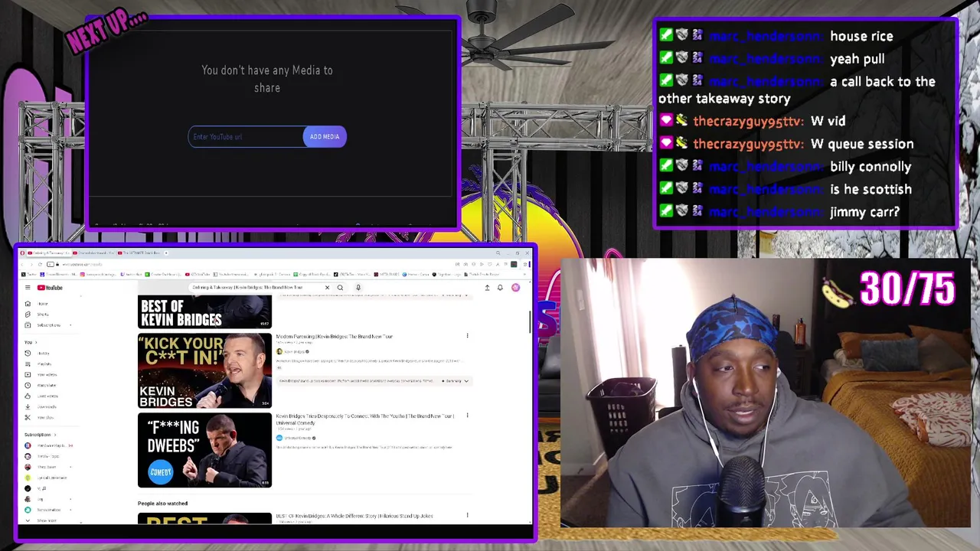
Task: Click marc_hendersonn on the jimmy carr message
Action: (x=766, y=212)
